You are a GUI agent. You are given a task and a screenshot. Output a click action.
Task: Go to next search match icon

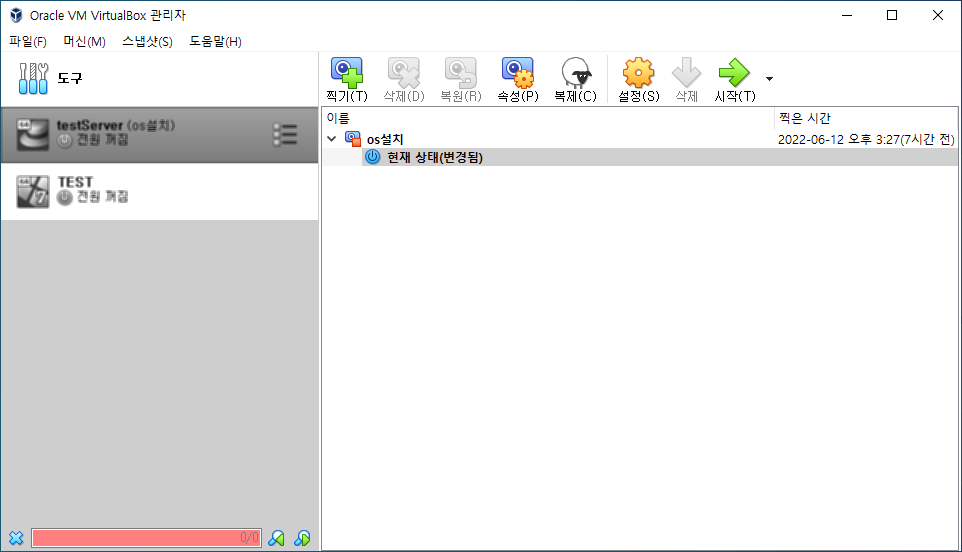click(302, 538)
